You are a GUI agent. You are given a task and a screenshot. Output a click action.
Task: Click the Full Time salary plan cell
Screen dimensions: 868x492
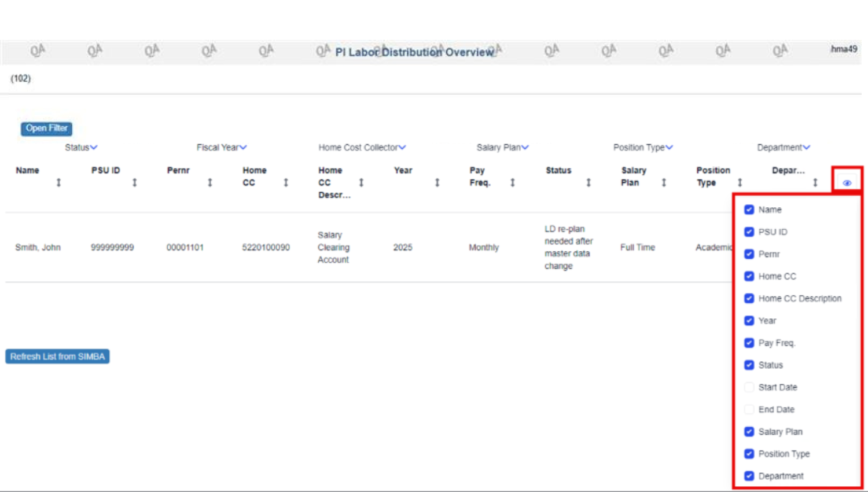(x=638, y=247)
